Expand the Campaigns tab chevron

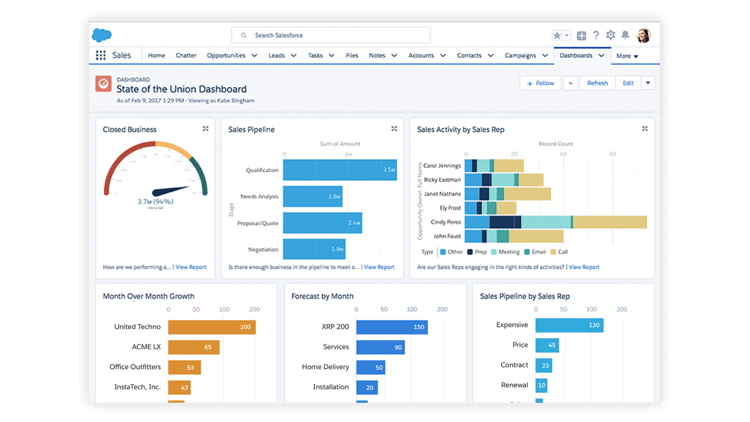click(x=545, y=56)
